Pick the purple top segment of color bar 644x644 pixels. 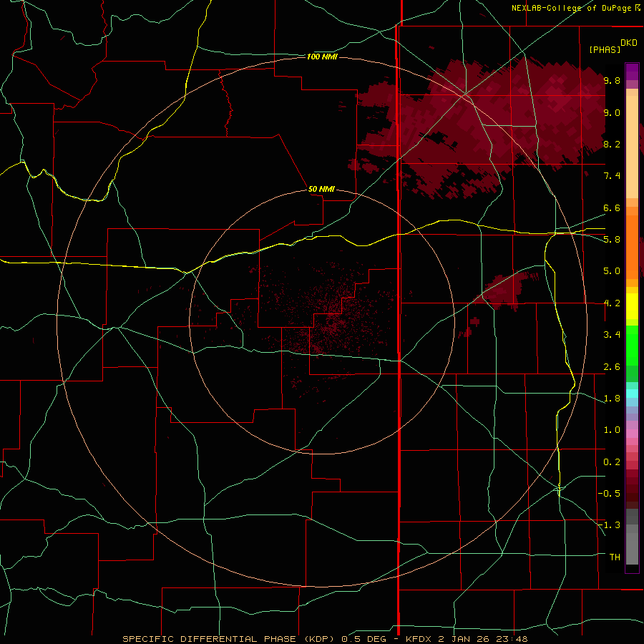pyautogui.click(x=632, y=72)
